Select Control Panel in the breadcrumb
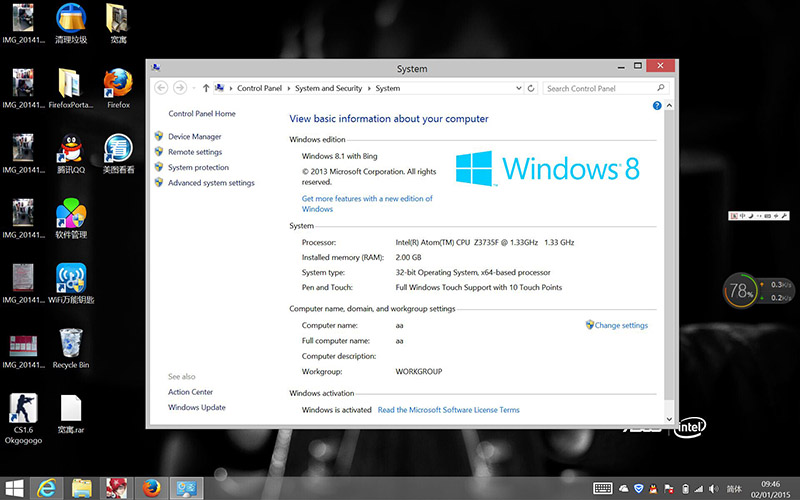Image resolution: width=800 pixels, height=500 pixels. [x=259, y=88]
